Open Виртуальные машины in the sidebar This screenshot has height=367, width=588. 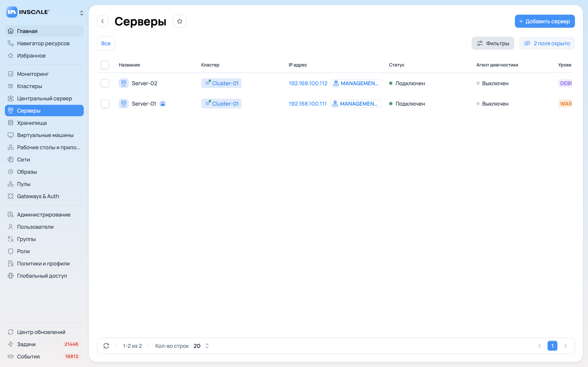click(x=44, y=135)
